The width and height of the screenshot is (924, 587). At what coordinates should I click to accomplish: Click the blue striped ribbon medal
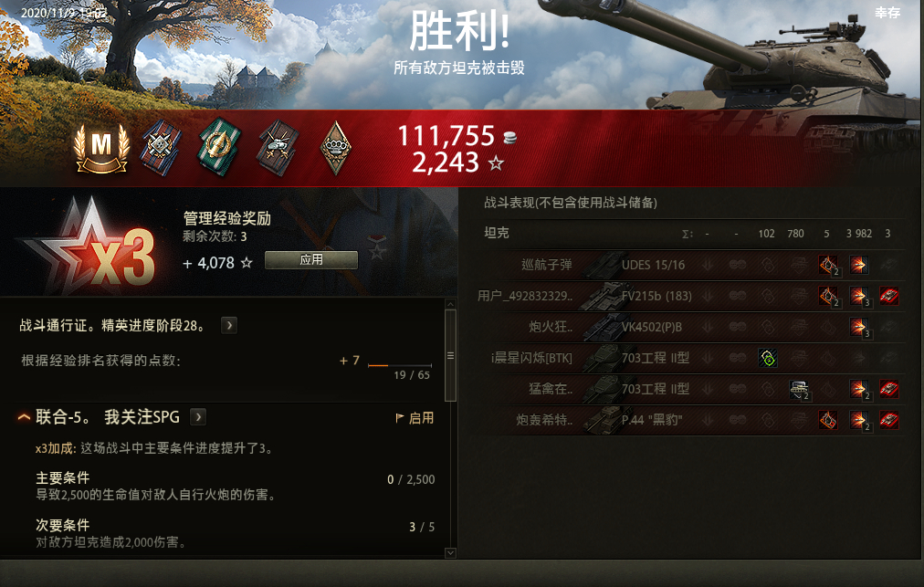tap(161, 147)
